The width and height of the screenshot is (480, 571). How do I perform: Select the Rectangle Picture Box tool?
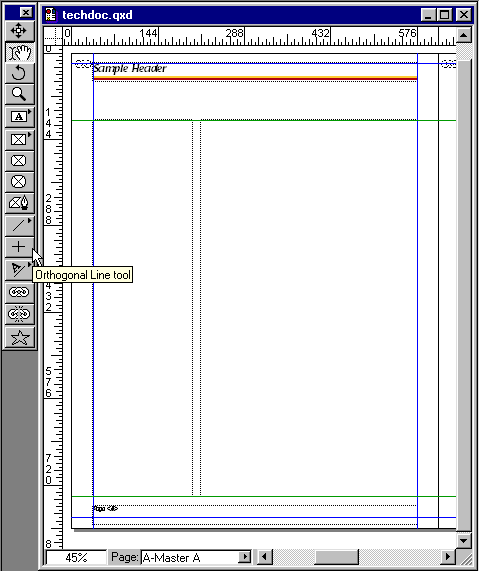[20, 139]
